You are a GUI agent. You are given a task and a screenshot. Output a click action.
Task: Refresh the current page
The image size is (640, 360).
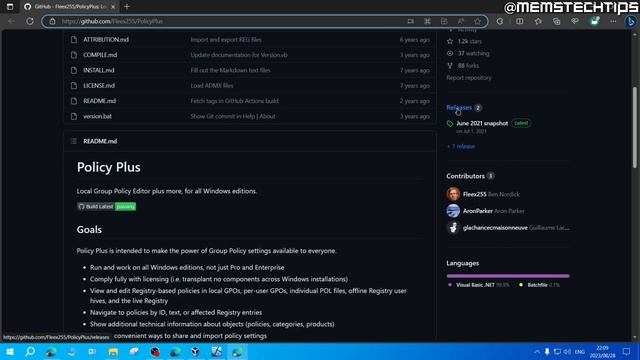(x=30, y=21)
